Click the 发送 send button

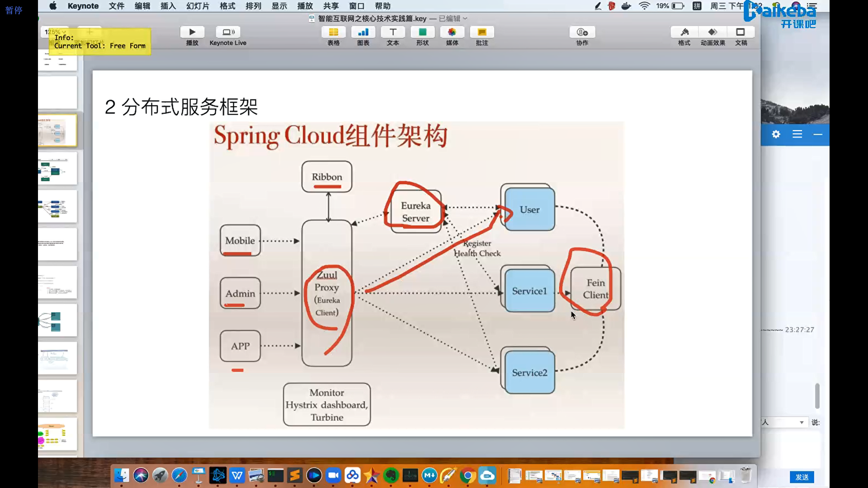click(x=802, y=477)
